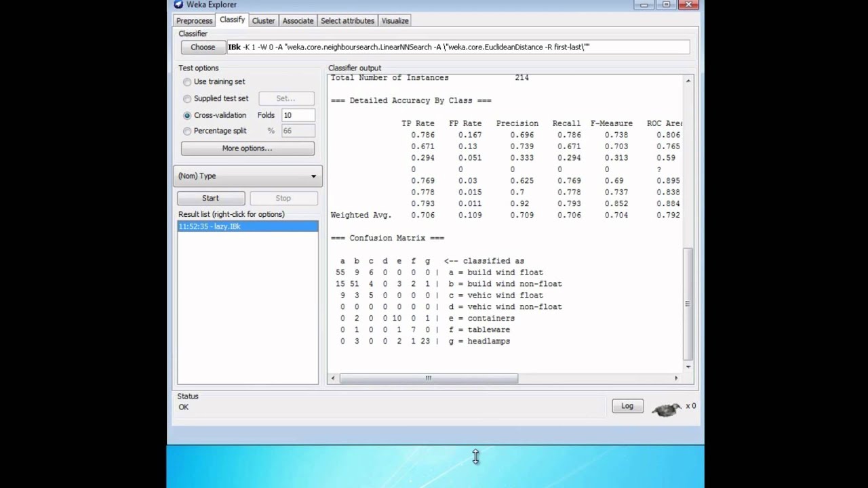Switch to the Classify tab
This screenshot has width=868, height=488.
click(x=232, y=20)
